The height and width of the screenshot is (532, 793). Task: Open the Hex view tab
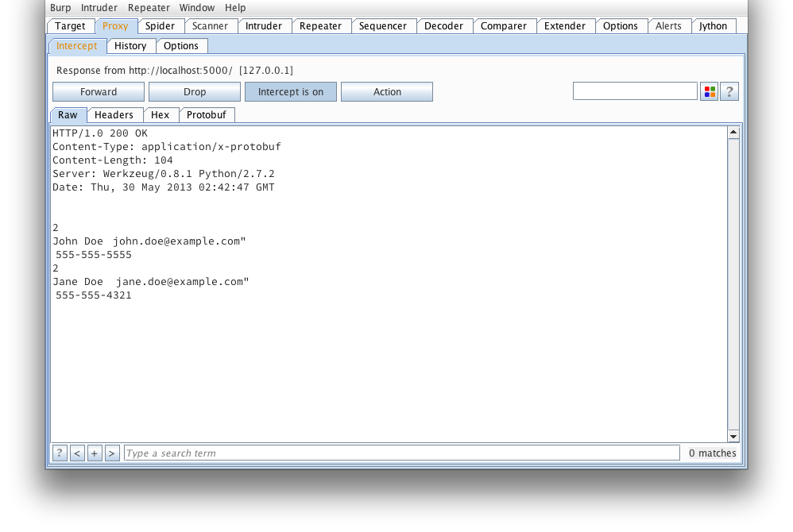point(160,115)
